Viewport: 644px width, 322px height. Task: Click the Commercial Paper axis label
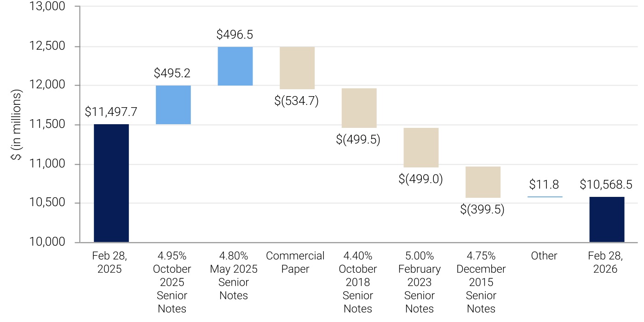(x=295, y=262)
